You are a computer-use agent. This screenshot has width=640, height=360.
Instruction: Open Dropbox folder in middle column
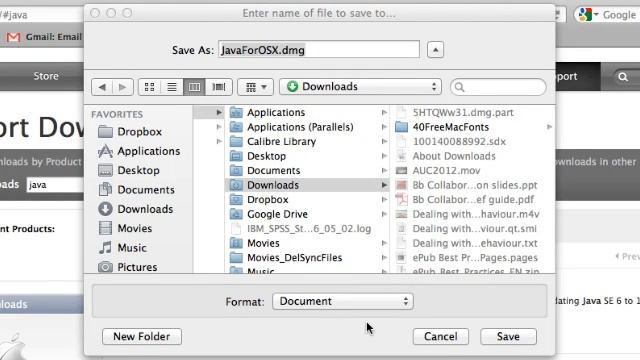(307, 200)
